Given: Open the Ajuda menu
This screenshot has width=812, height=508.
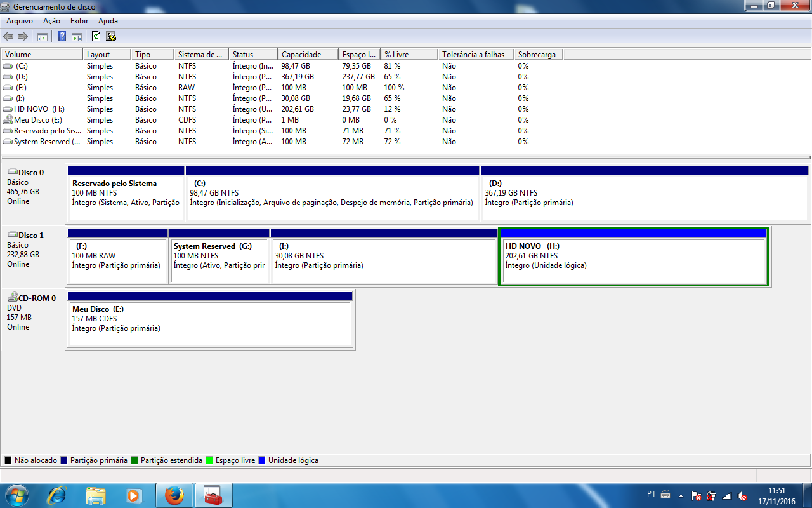Looking at the screenshot, I should pos(108,21).
